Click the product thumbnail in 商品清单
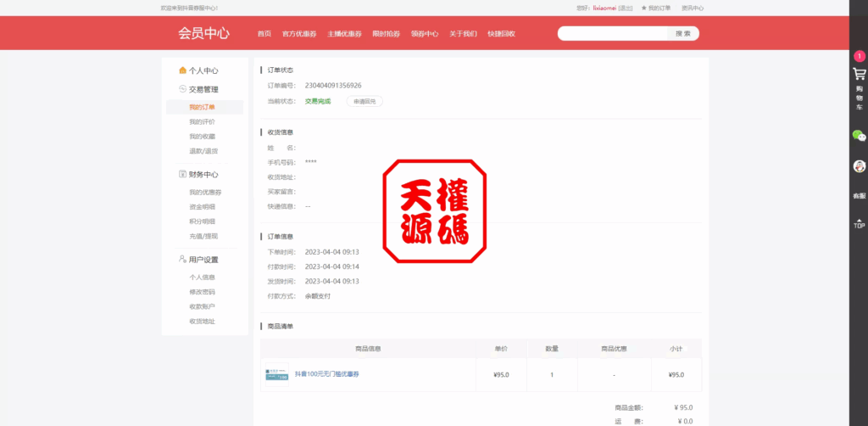 tap(277, 374)
